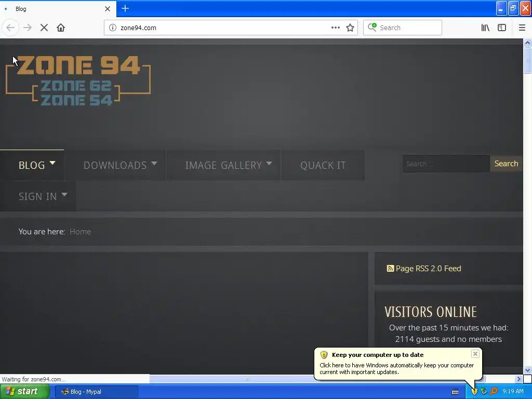
Task: Expand the Blog menu arrow
Action: [52, 163]
